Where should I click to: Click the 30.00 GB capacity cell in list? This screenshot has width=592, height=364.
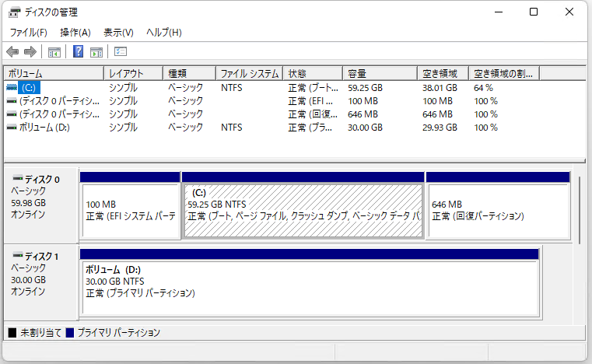pyautogui.click(x=365, y=128)
